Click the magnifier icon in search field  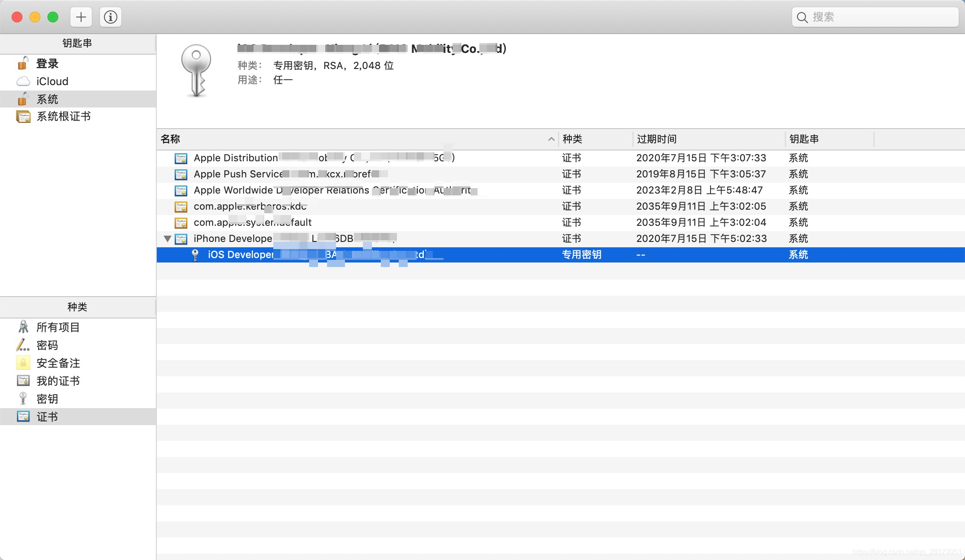(x=802, y=17)
